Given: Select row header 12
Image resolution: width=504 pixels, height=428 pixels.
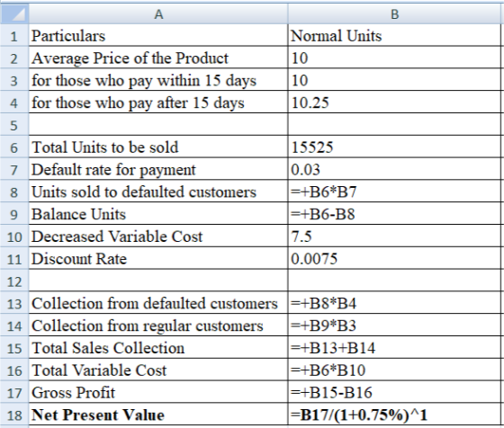Looking at the screenshot, I should click(14, 281).
